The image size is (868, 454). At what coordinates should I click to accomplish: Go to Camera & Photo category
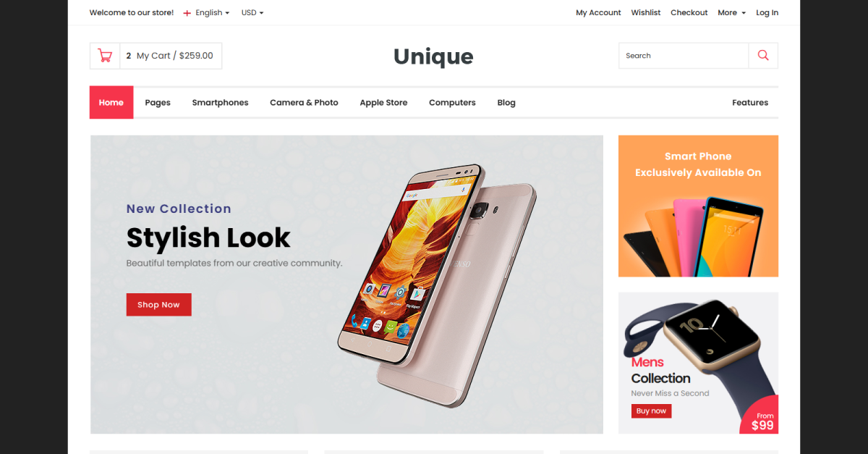304,103
